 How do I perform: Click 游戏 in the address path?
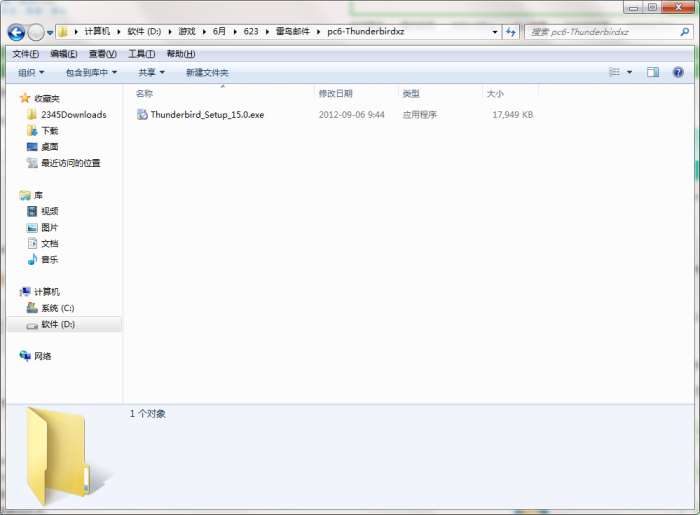pyautogui.click(x=187, y=31)
